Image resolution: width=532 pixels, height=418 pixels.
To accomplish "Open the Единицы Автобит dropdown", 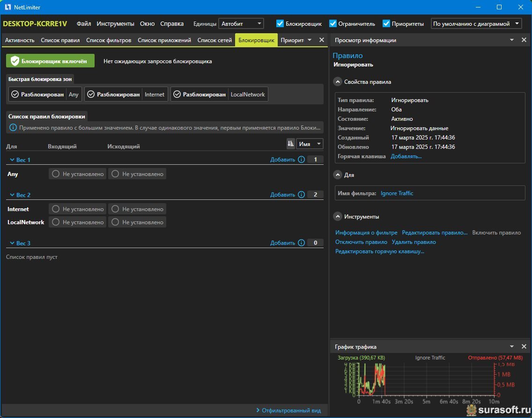I will coord(241,24).
